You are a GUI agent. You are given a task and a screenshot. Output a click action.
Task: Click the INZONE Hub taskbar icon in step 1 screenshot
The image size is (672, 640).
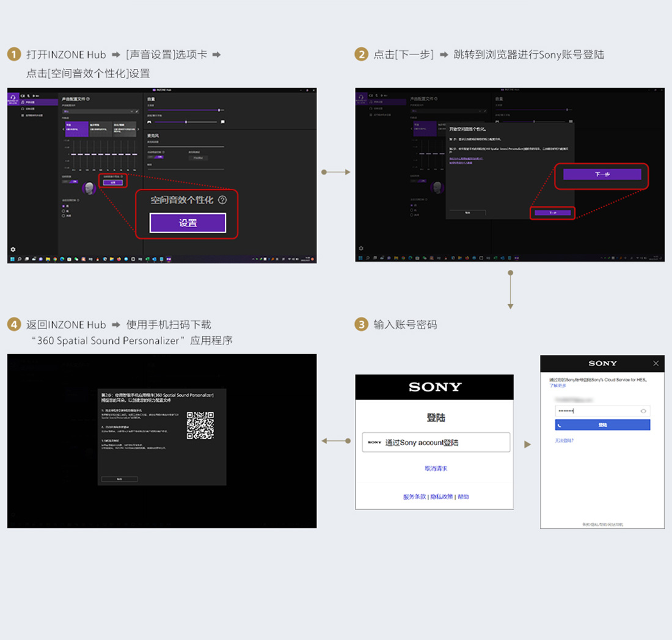pyautogui.click(x=169, y=259)
